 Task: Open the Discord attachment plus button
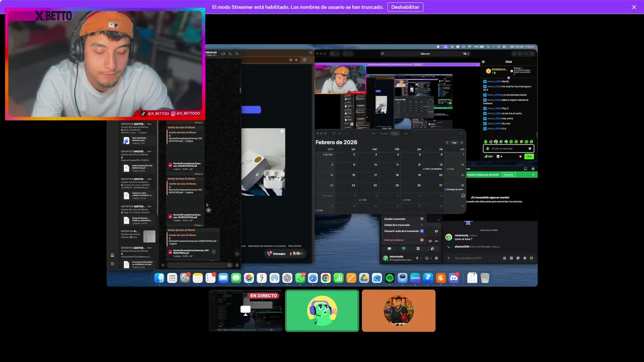coord(449,258)
